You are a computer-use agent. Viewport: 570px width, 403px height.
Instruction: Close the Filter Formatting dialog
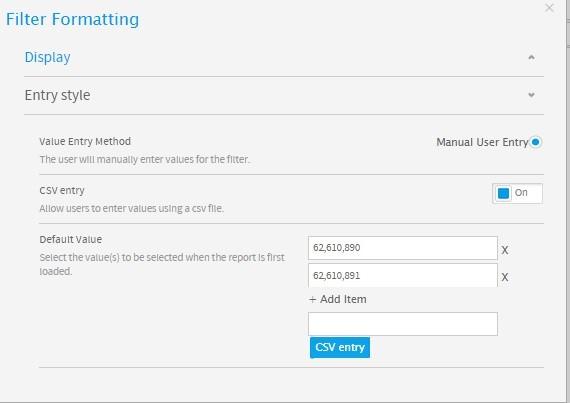pos(549,8)
